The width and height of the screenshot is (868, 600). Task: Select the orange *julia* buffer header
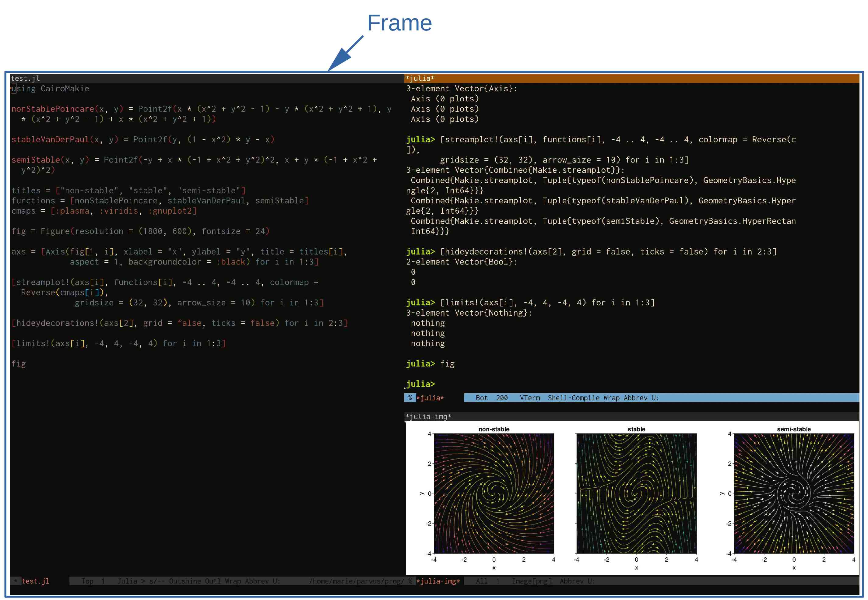pyautogui.click(x=631, y=79)
